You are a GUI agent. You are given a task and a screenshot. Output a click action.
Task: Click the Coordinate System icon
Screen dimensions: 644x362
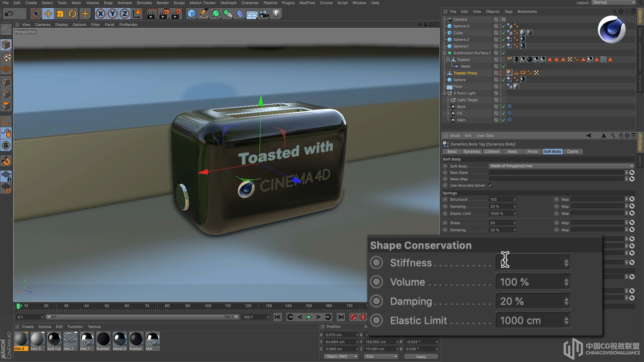pyautogui.click(x=137, y=14)
